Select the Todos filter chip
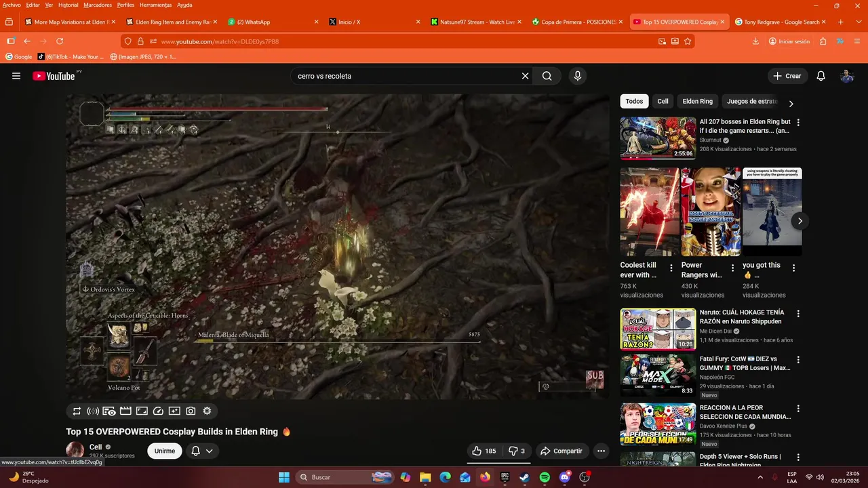This screenshot has height=488, width=868. [634, 101]
